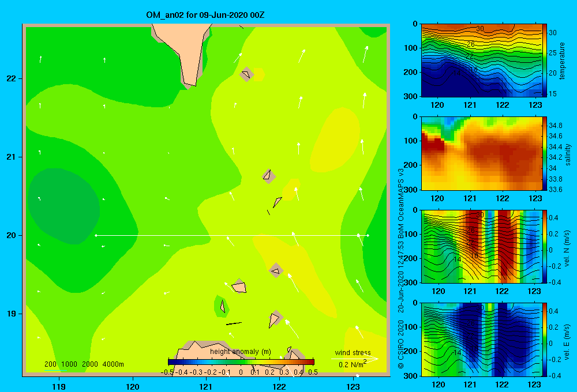Click the 'vel. E (m/s)' colorbar label
The height and width of the screenshot is (392, 577).
pos(567,341)
